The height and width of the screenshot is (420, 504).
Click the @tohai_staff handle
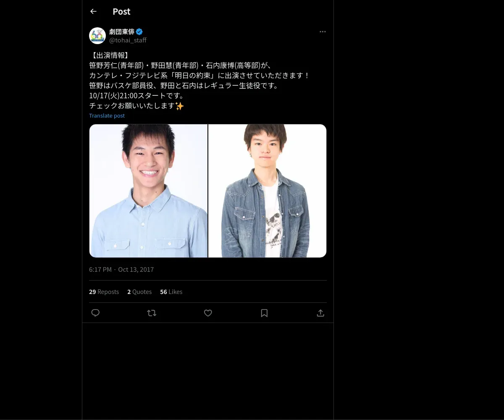(128, 40)
